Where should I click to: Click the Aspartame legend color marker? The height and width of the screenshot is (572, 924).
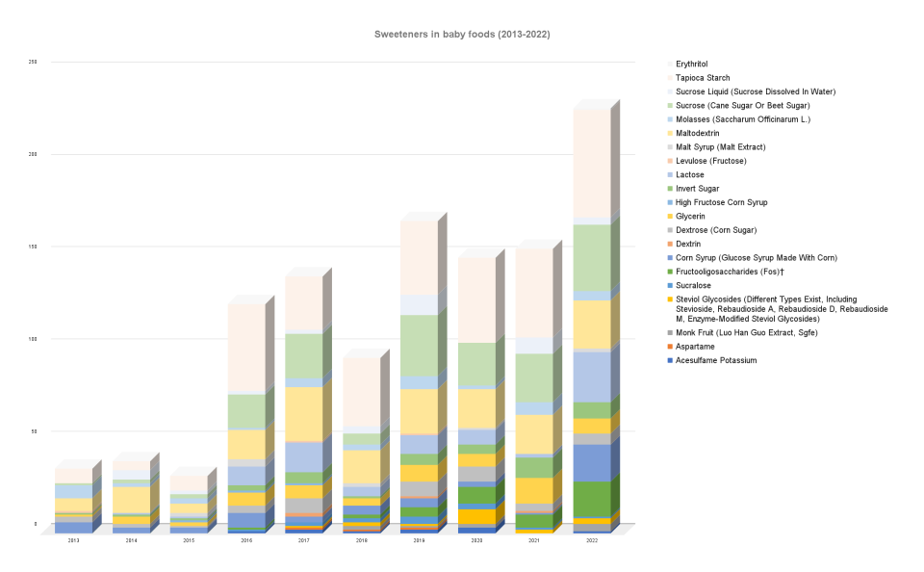[670, 347]
